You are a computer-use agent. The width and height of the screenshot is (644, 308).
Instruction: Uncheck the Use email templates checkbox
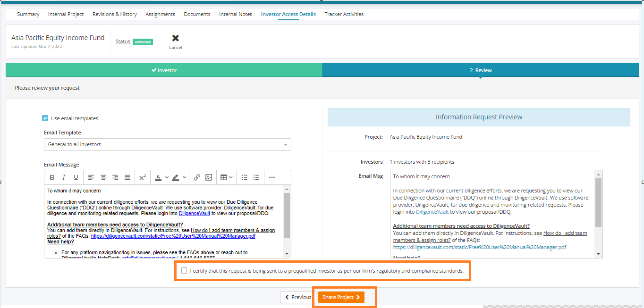45,118
